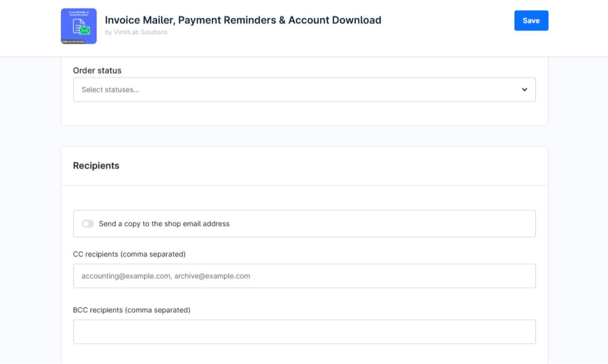This screenshot has width=608, height=364.
Task: Click the Recipients section heading
Action: click(x=96, y=166)
